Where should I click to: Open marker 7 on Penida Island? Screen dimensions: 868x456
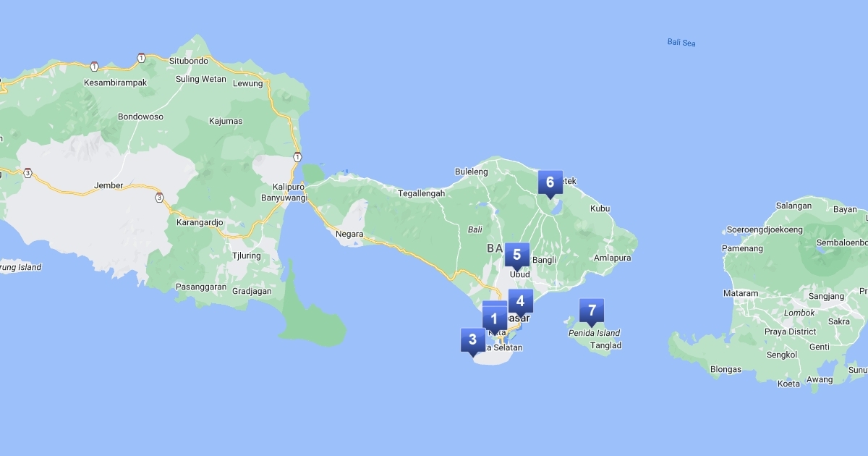click(592, 311)
